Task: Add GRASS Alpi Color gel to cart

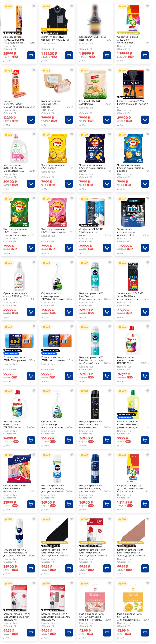Action: (31, 312)
